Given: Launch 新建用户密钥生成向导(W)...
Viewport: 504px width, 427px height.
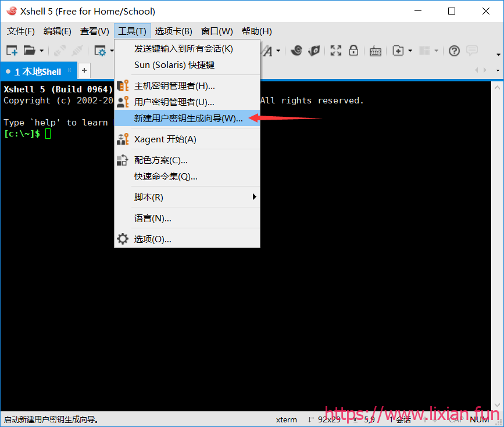Looking at the screenshot, I should (187, 119).
